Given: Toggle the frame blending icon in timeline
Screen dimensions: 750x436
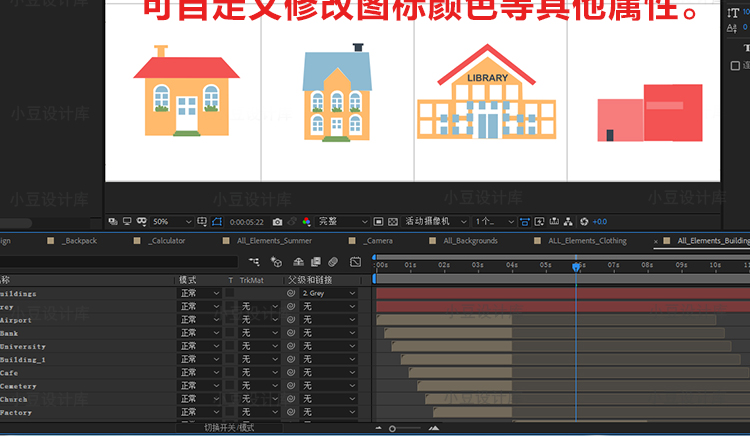Looking at the screenshot, I should (316, 262).
